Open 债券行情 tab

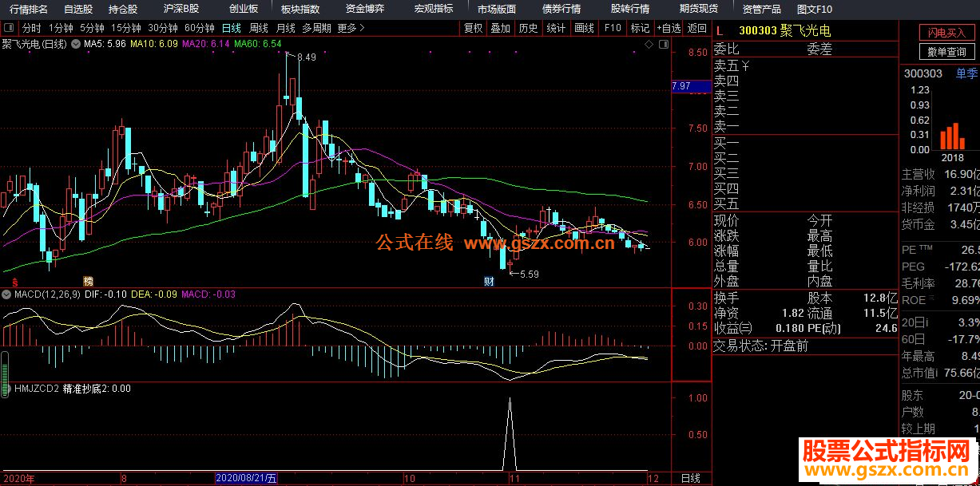click(x=561, y=9)
